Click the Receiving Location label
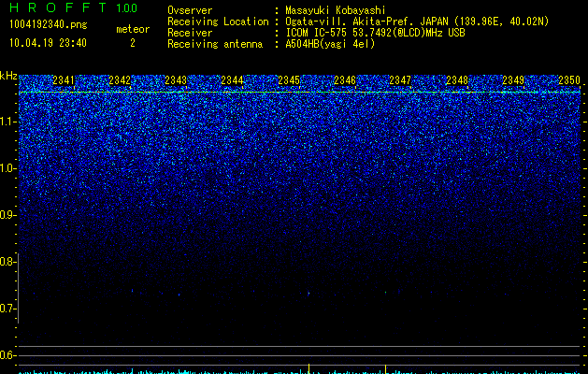This screenshot has width=588, height=374. [x=218, y=22]
